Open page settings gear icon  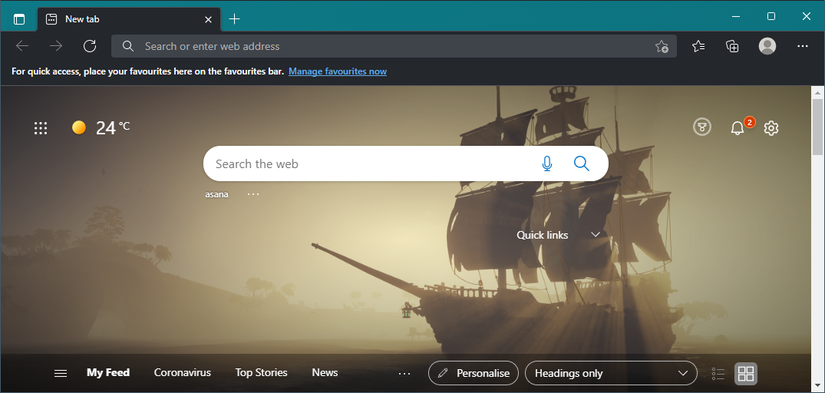(x=771, y=128)
